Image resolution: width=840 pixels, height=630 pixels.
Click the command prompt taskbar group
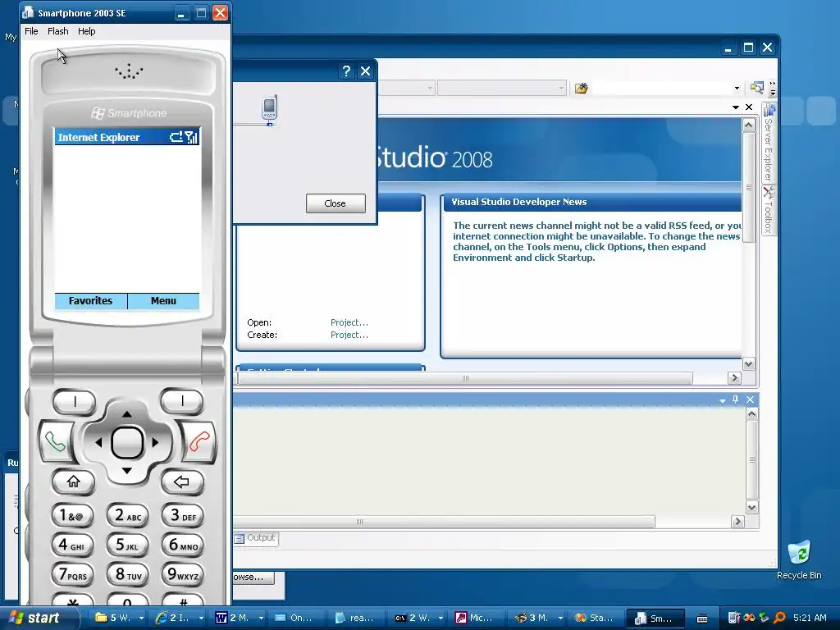tap(419, 618)
